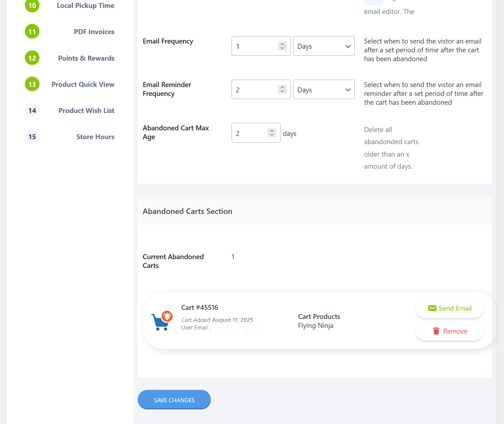Viewport: 504px width, 424px height.
Task: Remove cart #45516
Action: click(449, 331)
